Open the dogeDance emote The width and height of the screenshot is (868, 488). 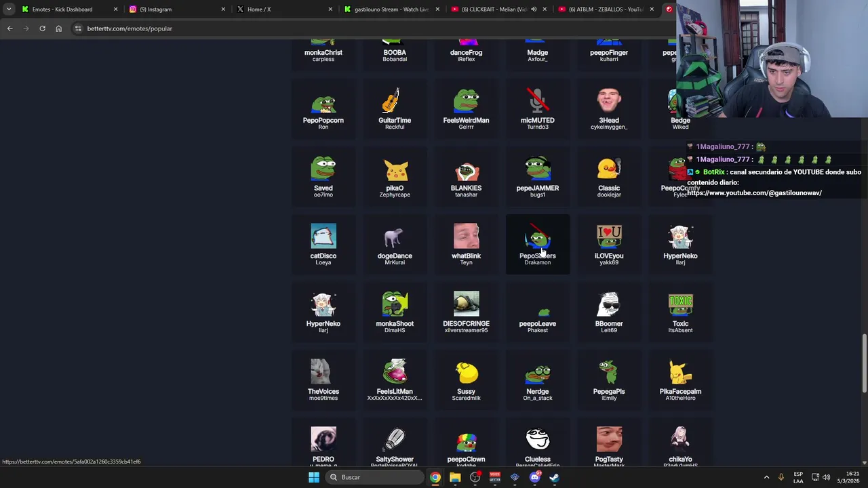(395, 244)
